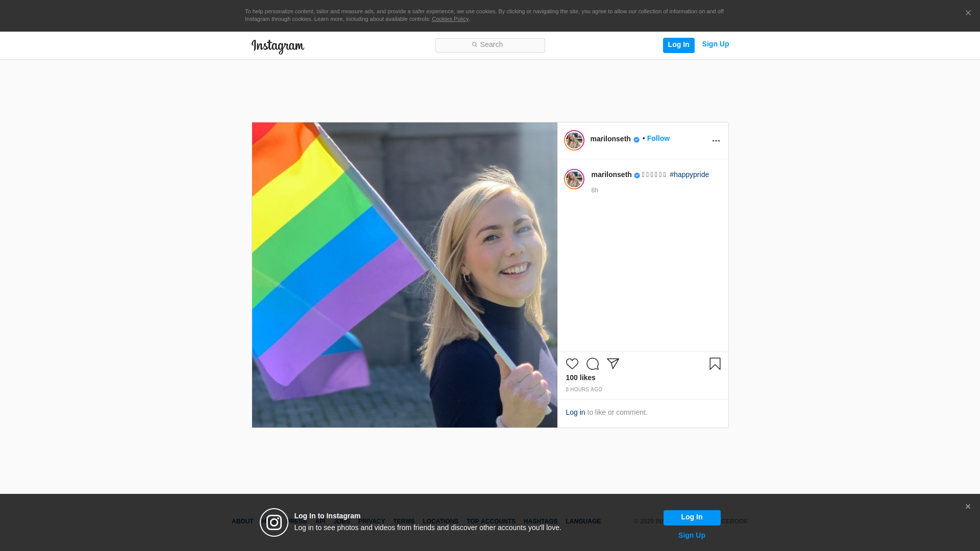Click Log In button in bottom banner

pyautogui.click(x=692, y=517)
